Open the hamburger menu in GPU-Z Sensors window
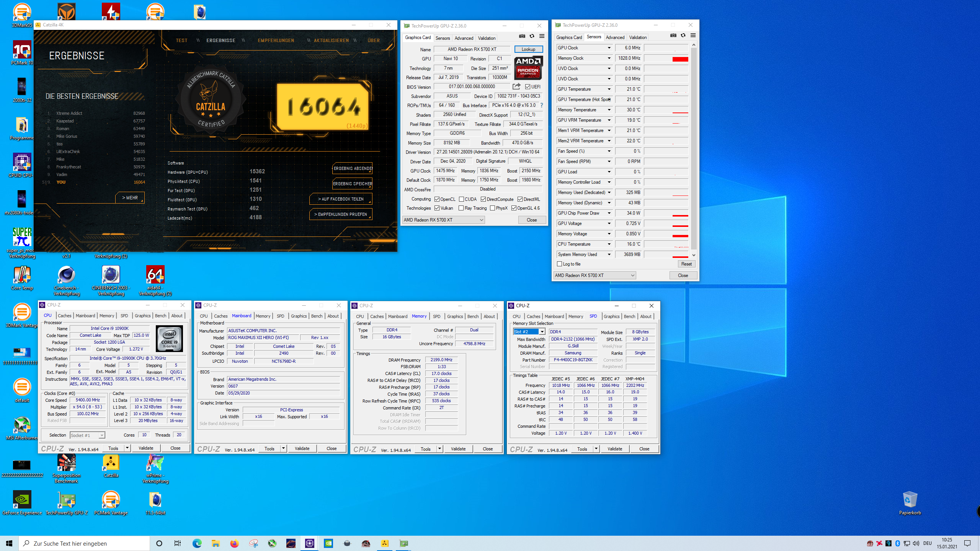The image size is (980, 551). click(x=693, y=36)
